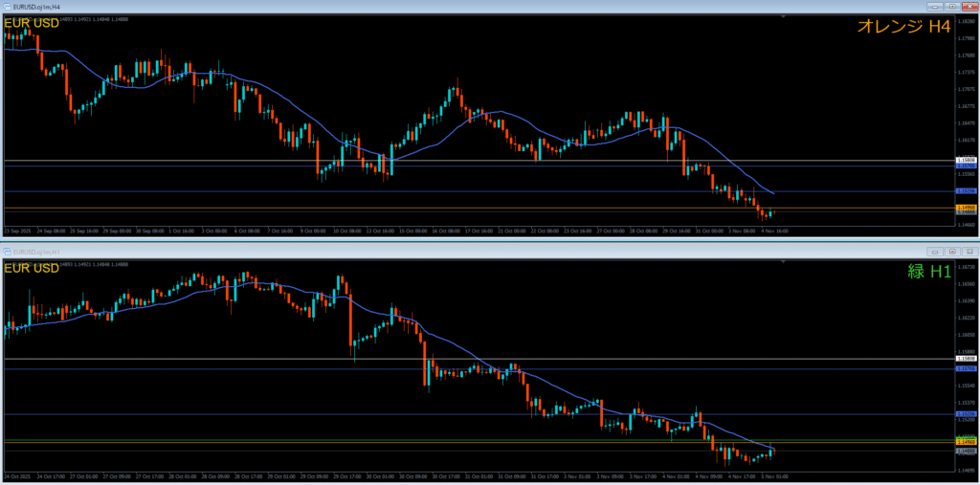
Task: Click the chart shift triangle in H1 chart
Action: (x=783, y=262)
